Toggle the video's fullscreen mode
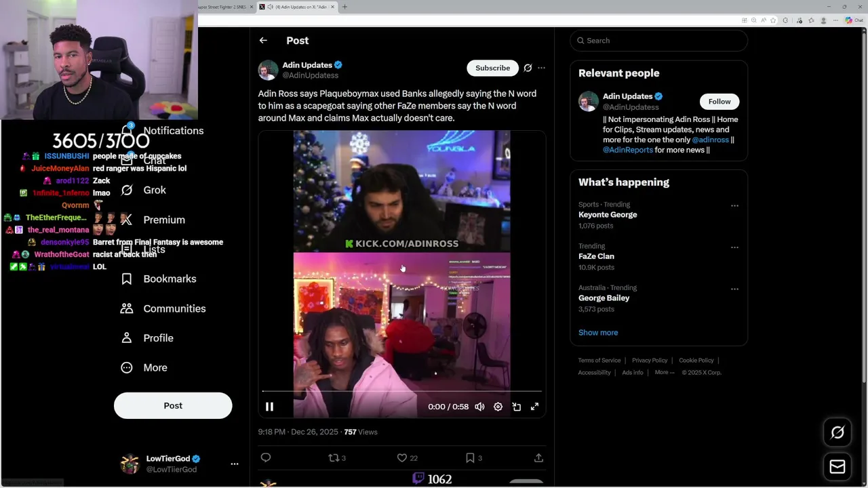The image size is (868, 488). click(534, 407)
